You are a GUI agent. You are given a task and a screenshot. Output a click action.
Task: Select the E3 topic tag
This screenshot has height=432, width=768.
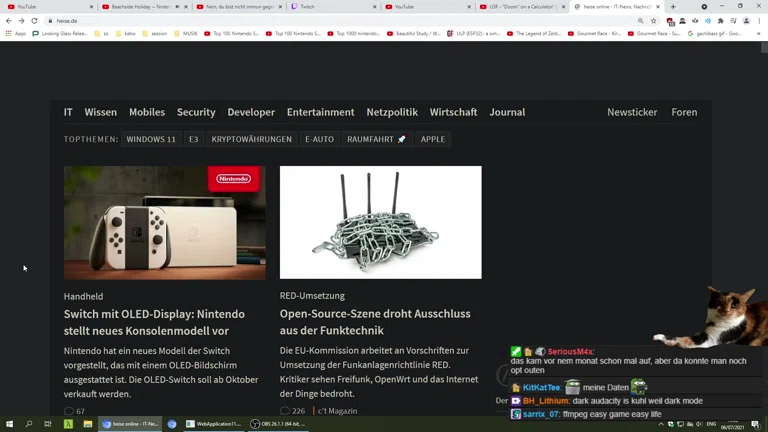tap(193, 139)
